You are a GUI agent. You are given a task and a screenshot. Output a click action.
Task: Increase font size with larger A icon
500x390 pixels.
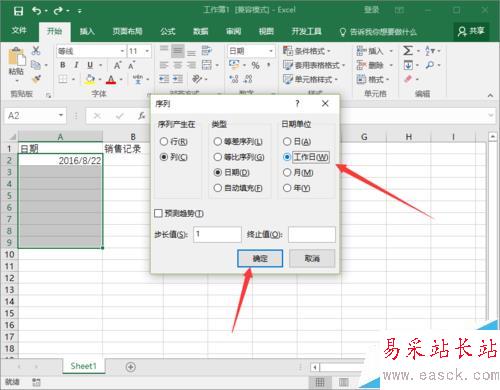point(117,65)
